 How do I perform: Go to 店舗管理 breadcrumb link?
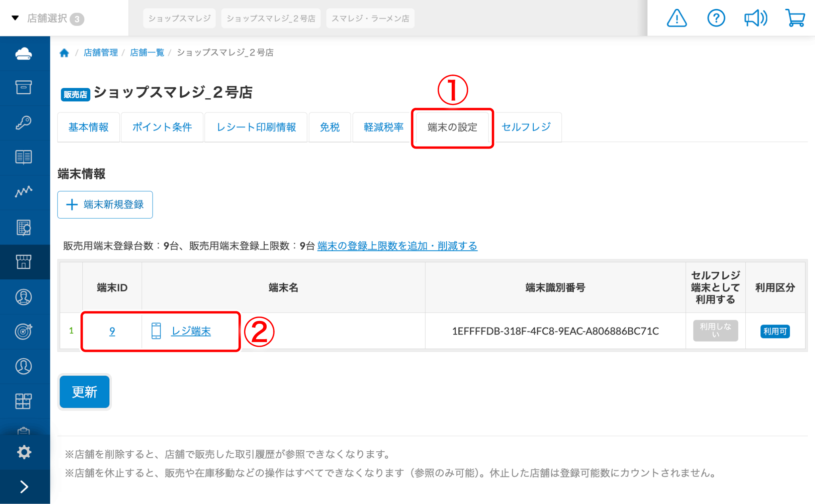click(x=101, y=53)
